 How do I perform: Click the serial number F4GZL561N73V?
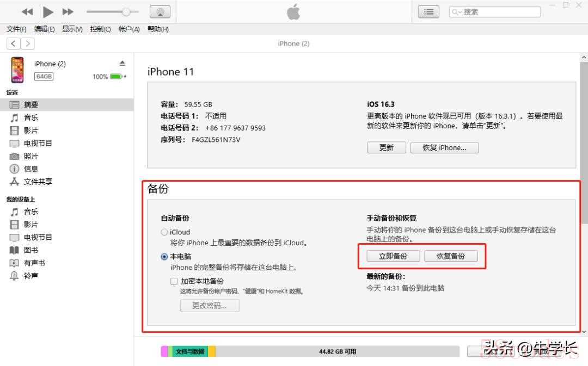(216, 140)
